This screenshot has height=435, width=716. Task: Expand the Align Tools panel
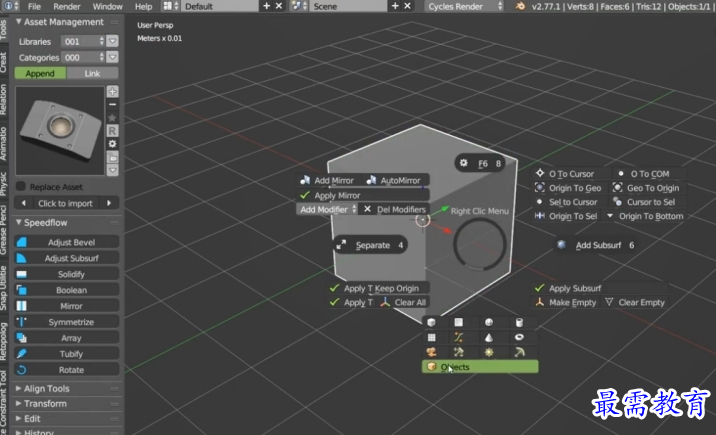point(19,388)
